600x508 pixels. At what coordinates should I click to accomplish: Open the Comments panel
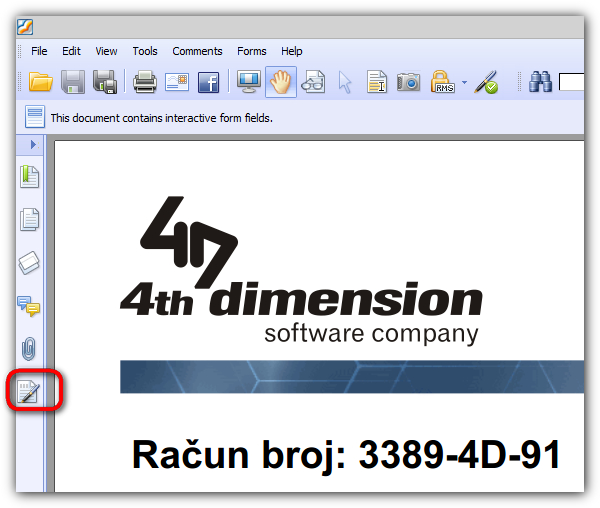pyautogui.click(x=29, y=306)
